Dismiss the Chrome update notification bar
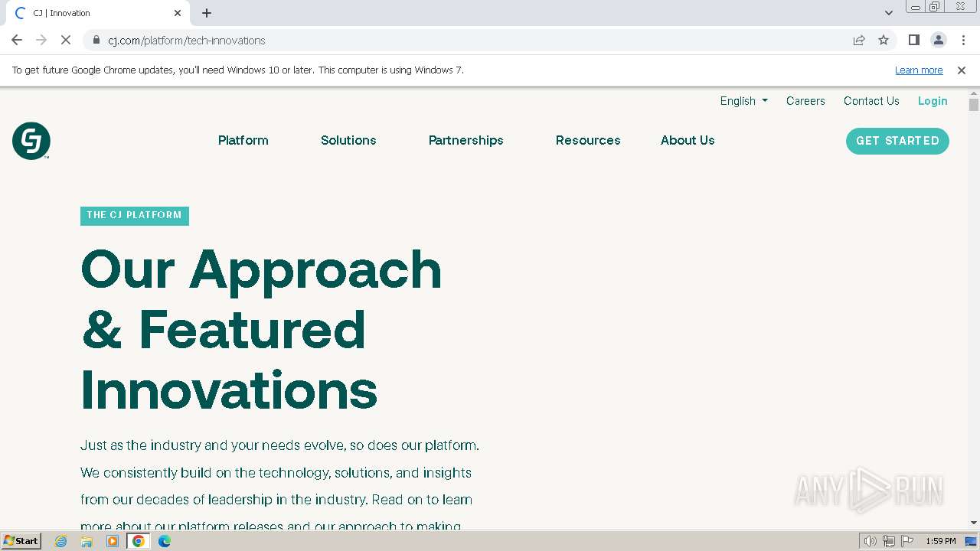Viewport: 980px width, 551px height. point(962,70)
